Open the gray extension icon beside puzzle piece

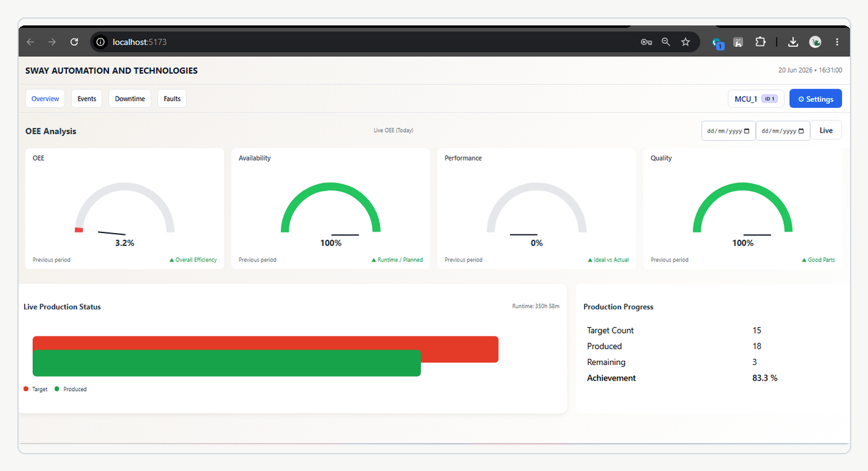pos(738,42)
